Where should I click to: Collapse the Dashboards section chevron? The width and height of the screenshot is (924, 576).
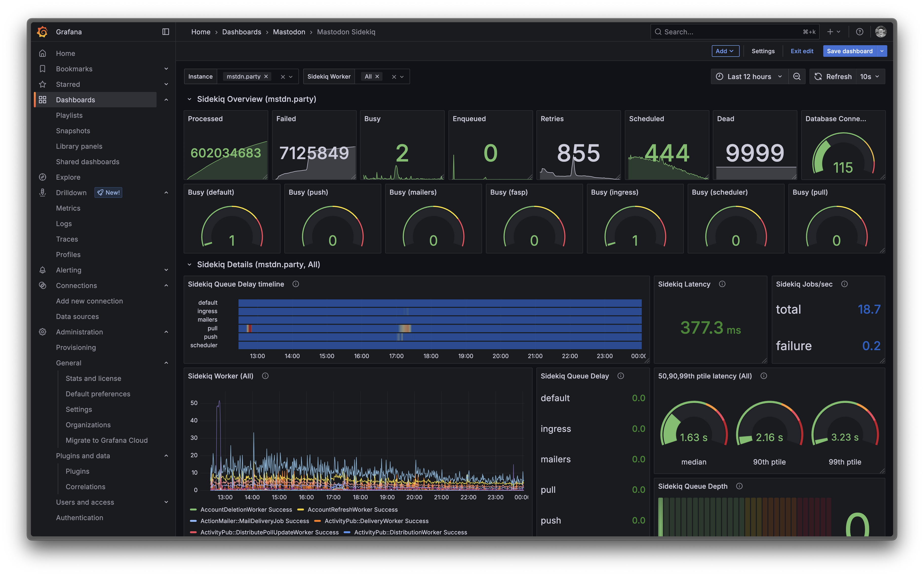[166, 99]
